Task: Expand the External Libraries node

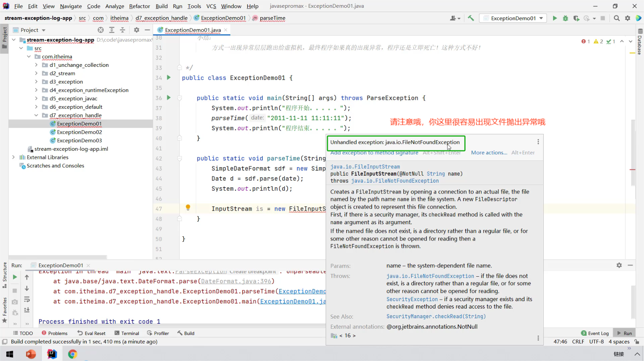Action: [x=14, y=157]
